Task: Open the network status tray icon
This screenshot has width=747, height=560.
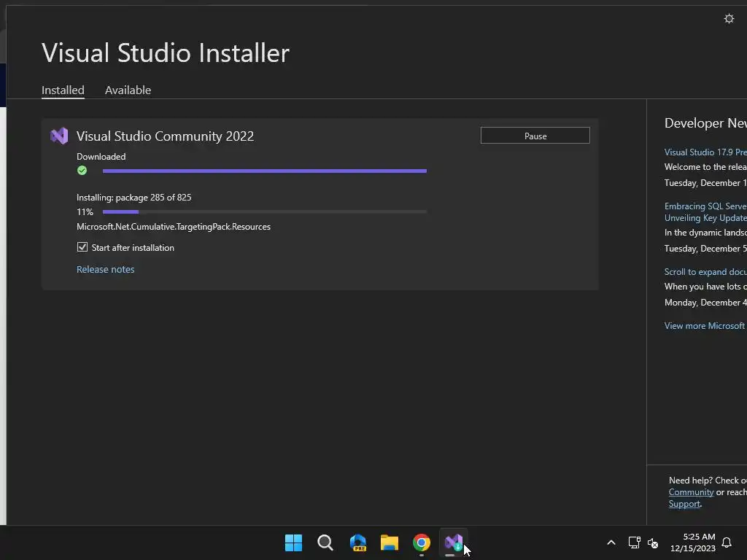Action: click(x=634, y=542)
